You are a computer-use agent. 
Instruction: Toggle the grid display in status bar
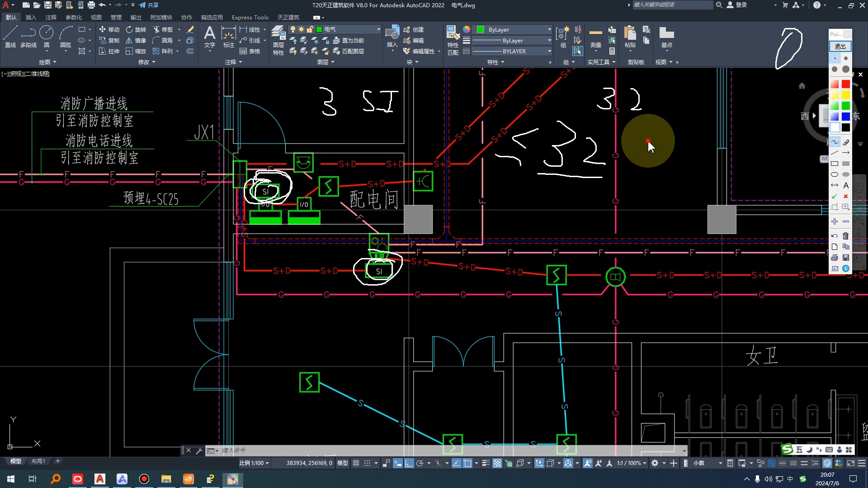point(356,463)
